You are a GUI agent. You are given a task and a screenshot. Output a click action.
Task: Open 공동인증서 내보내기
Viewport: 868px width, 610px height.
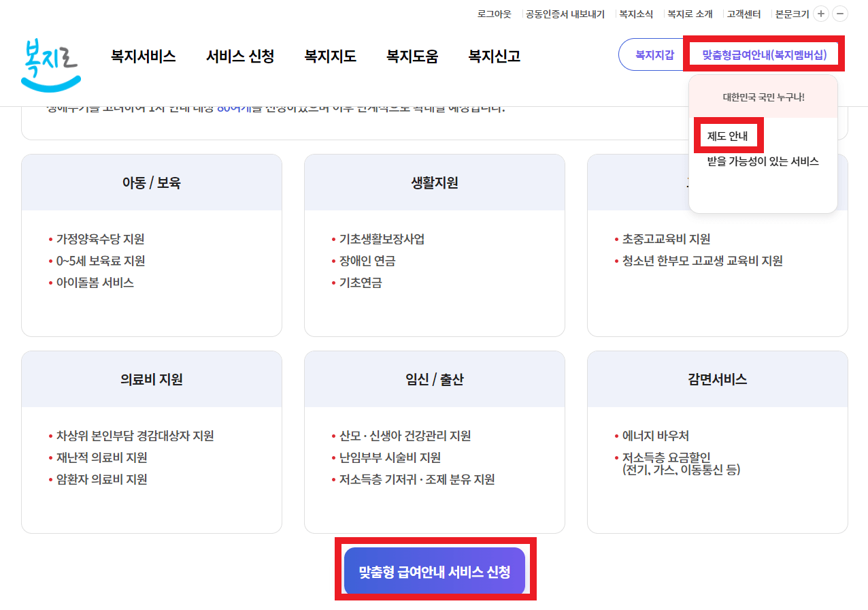[565, 13]
